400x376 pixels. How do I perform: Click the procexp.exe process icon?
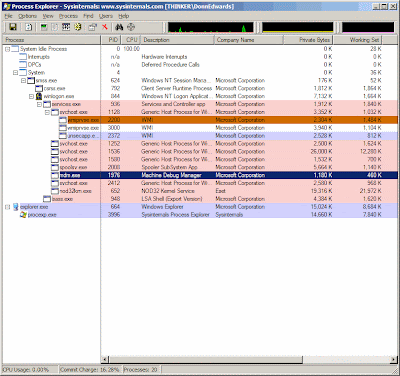23,215
